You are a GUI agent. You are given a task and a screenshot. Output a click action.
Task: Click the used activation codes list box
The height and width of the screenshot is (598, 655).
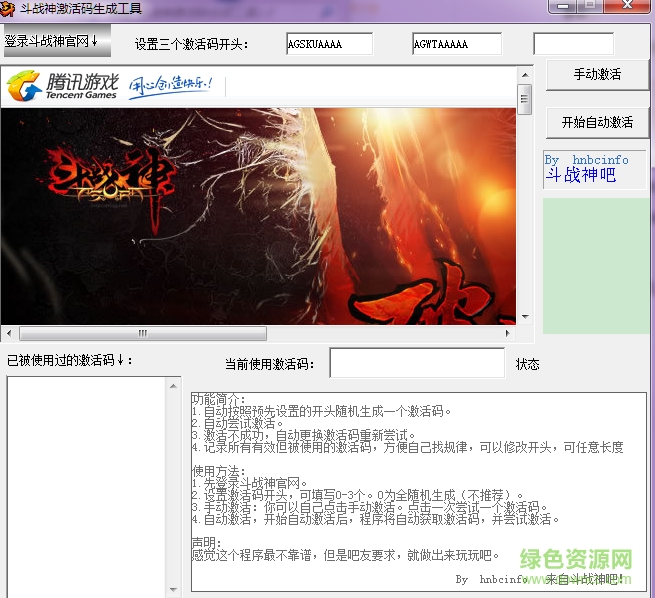(86, 487)
